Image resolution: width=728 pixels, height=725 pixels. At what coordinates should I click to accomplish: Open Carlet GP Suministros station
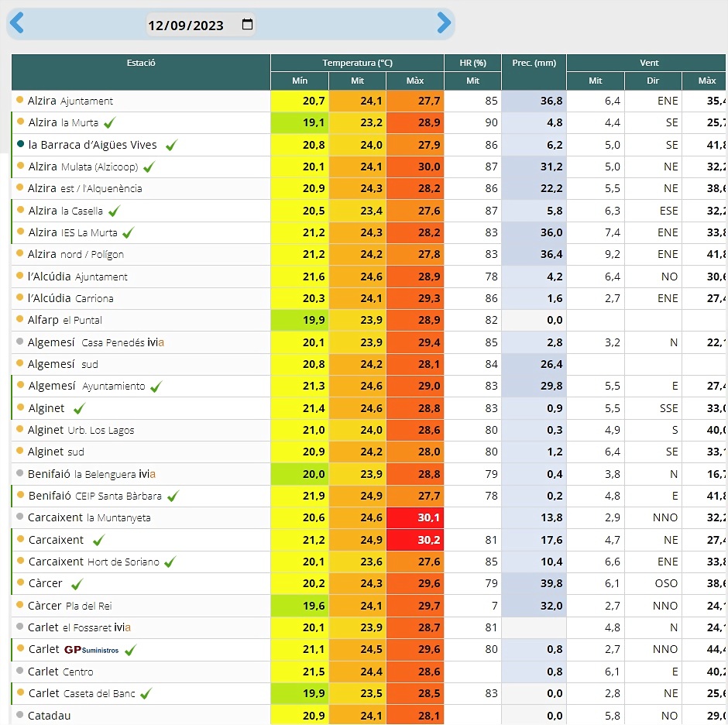click(x=74, y=649)
